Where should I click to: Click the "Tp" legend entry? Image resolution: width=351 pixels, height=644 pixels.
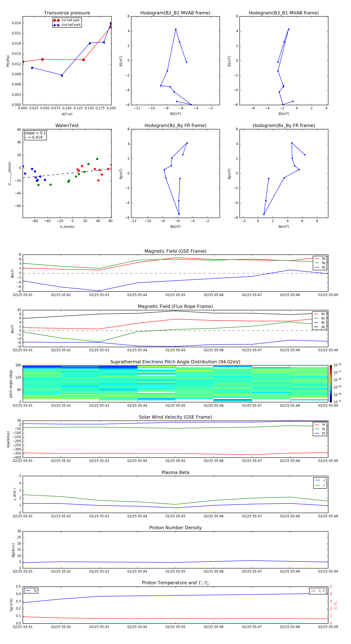31,591
